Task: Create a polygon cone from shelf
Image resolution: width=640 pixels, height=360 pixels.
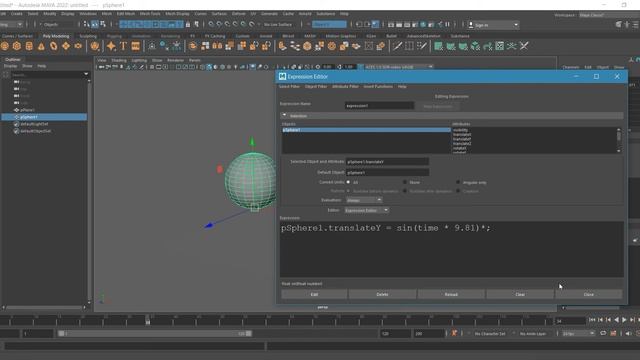Action: tap(41, 46)
